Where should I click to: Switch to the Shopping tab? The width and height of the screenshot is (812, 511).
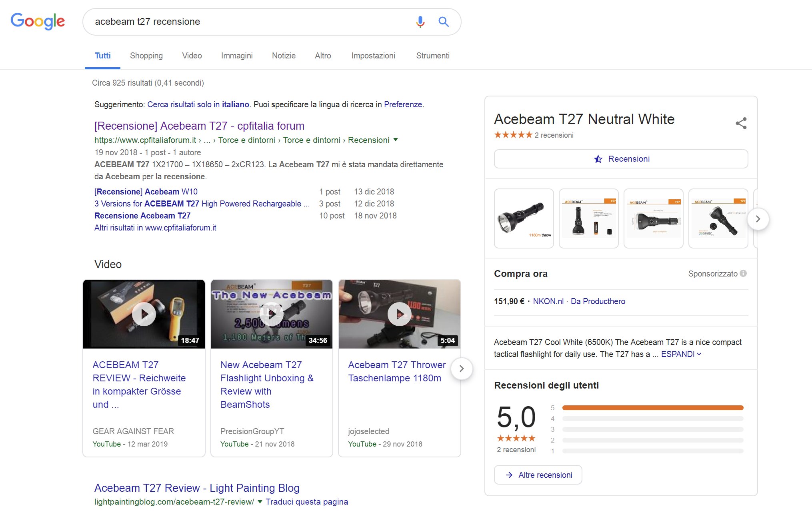click(146, 56)
